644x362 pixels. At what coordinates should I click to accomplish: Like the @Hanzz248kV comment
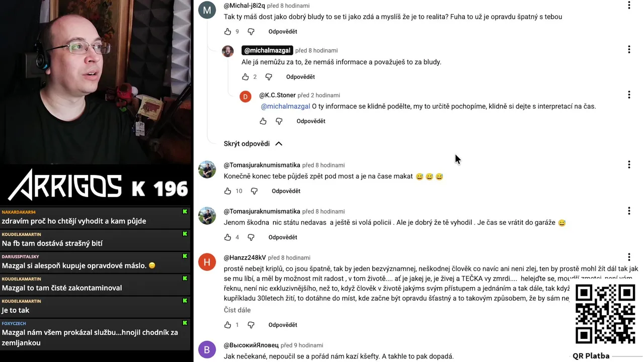pyautogui.click(x=228, y=325)
